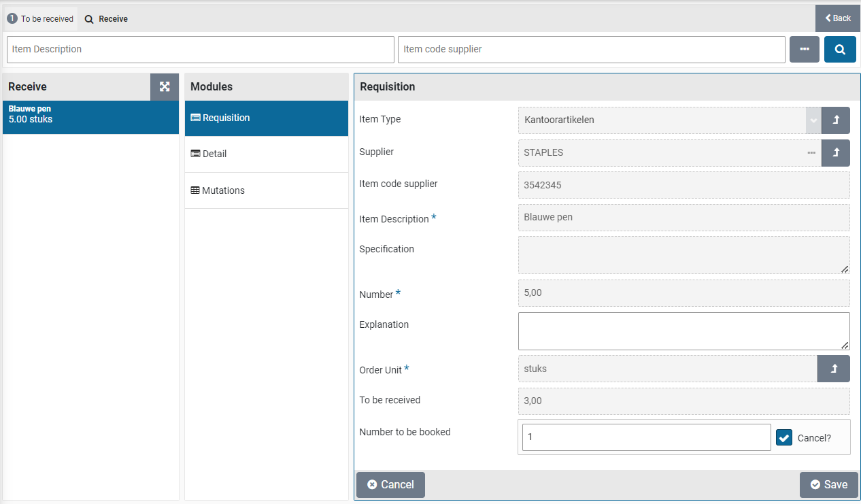Uncheck the Cancel? checkbox
861x504 pixels.
[x=784, y=438]
